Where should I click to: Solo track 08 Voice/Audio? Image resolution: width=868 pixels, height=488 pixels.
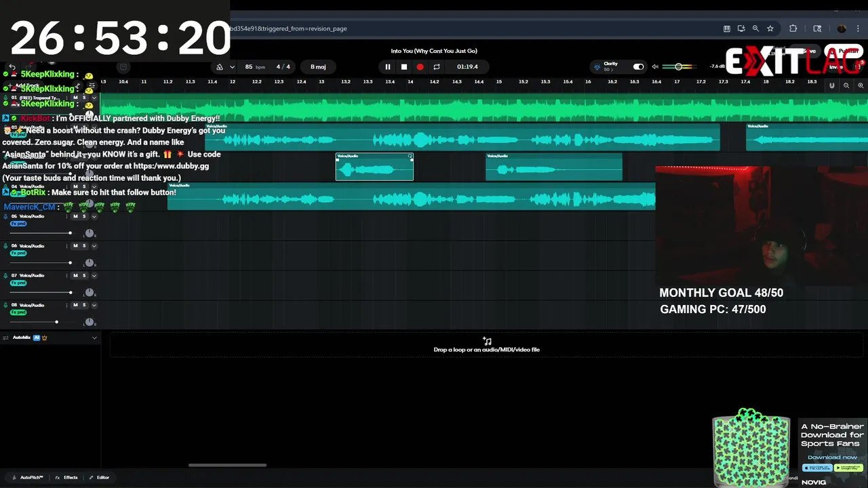84,305
